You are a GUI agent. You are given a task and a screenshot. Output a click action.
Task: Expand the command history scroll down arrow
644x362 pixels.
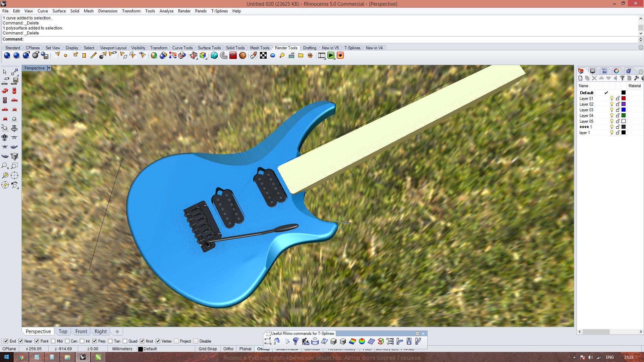(x=641, y=33)
